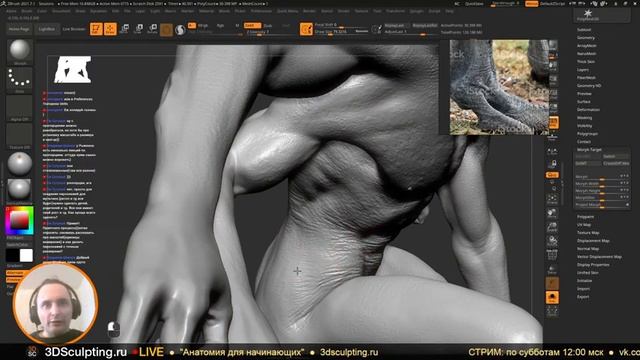Click the Draw Size slider
This screenshot has width=640, height=360.
tap(342, 31)
